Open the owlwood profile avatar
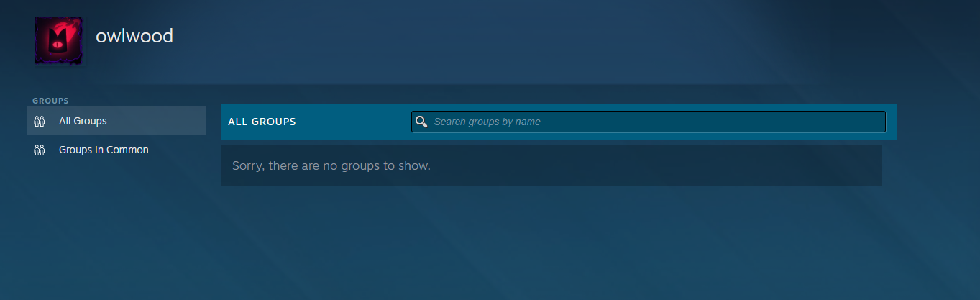 coord(59,41)
